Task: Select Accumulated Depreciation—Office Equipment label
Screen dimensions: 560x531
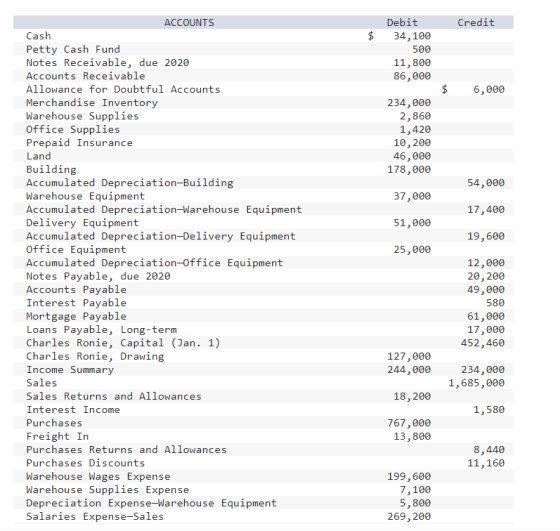Action: coord(155,263)
